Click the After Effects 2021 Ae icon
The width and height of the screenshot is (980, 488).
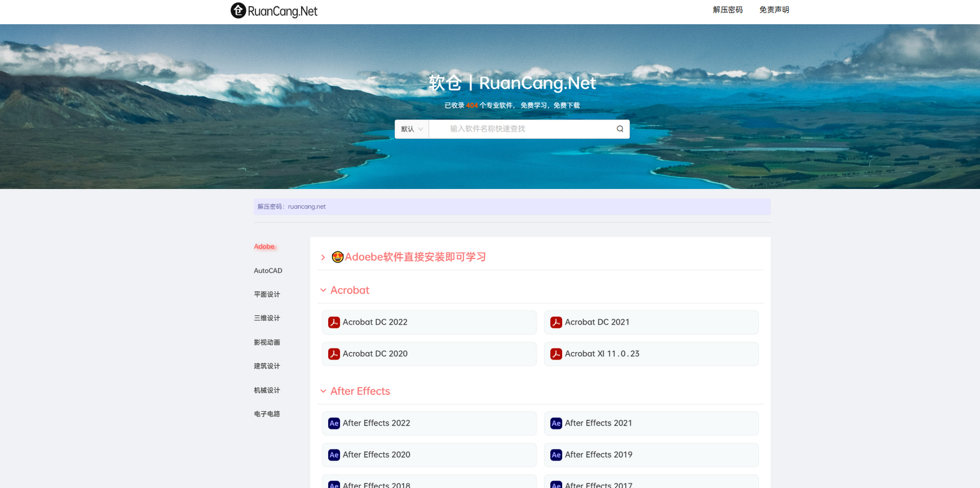(x=556, y=423)
